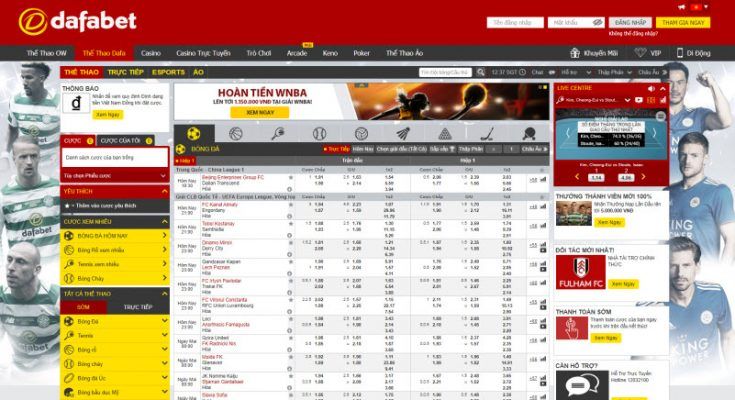Click the Khuyến Mãi gift icon
735x400 pixels.
pos(575,53)
